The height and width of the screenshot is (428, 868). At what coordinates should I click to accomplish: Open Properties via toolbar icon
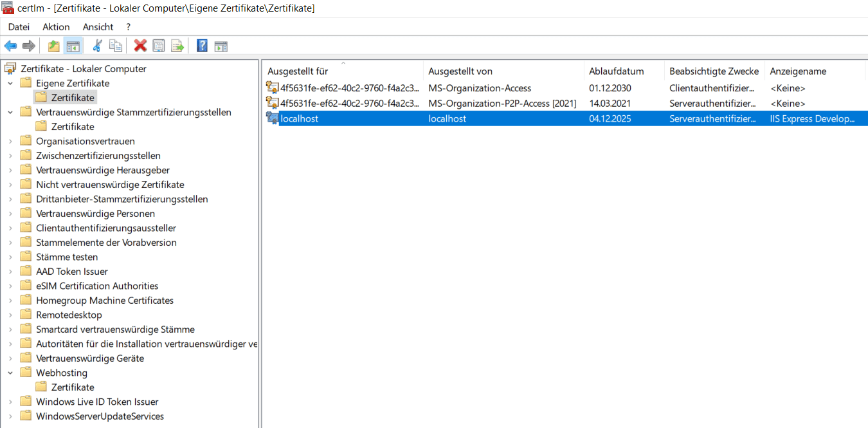coord(159,46)
